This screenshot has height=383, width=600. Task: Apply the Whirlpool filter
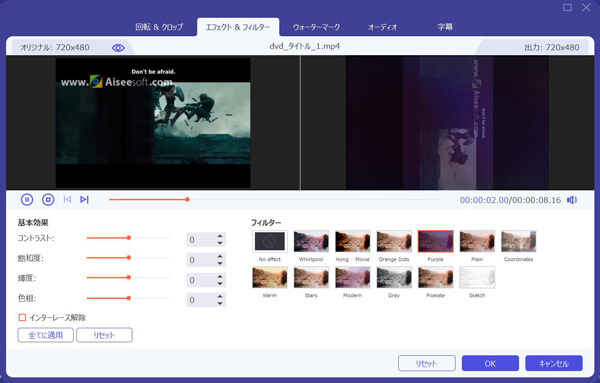(x=311, y=241)
